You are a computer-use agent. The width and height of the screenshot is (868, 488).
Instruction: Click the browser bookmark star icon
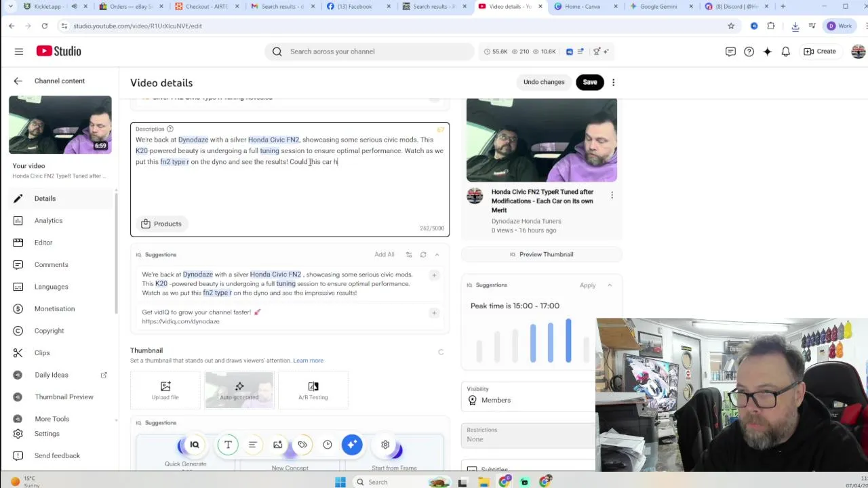(x=731, y=26)
